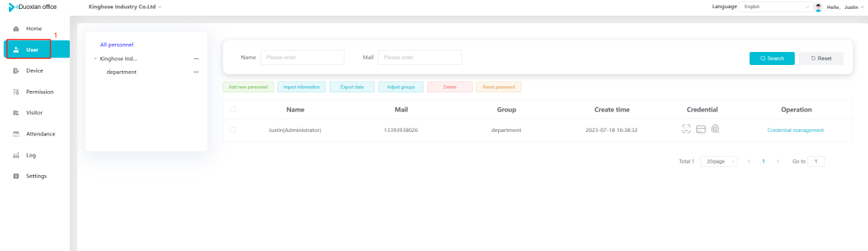
Task: Click the Visitor icon in sidebar
Action: click(x=16, y=113)
